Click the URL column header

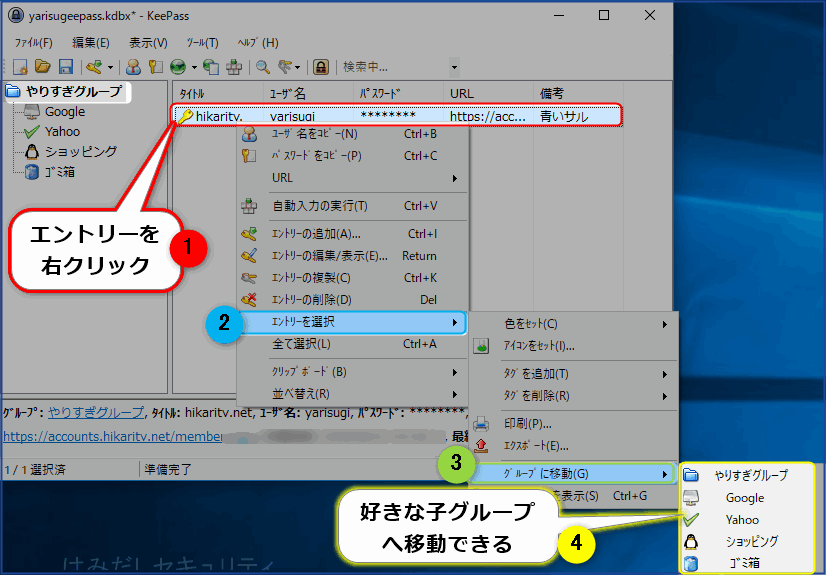(x=488, y=94)
